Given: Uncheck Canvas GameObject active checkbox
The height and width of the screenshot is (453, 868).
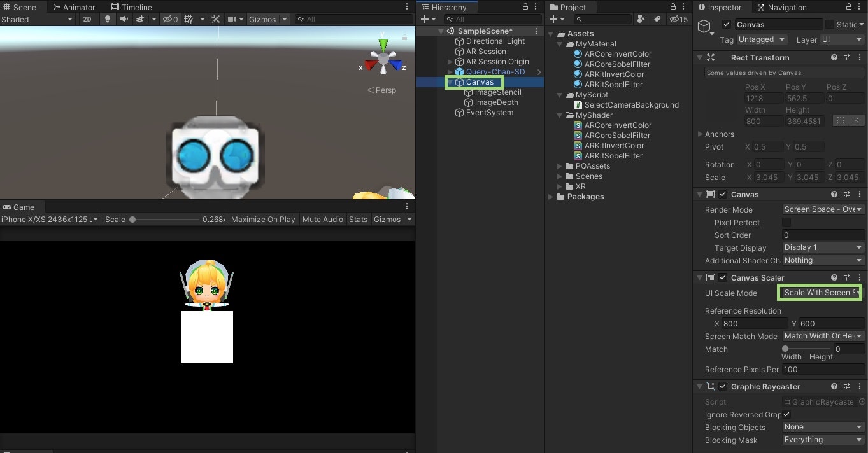Looking at the screenshot, I should click(x=727, y=24).
